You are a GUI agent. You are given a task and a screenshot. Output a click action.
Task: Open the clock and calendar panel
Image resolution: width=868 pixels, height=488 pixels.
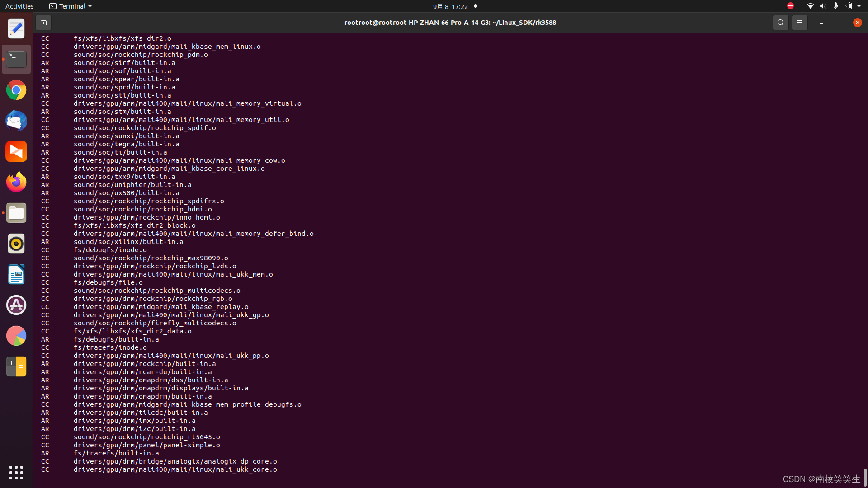pos(450,6)
